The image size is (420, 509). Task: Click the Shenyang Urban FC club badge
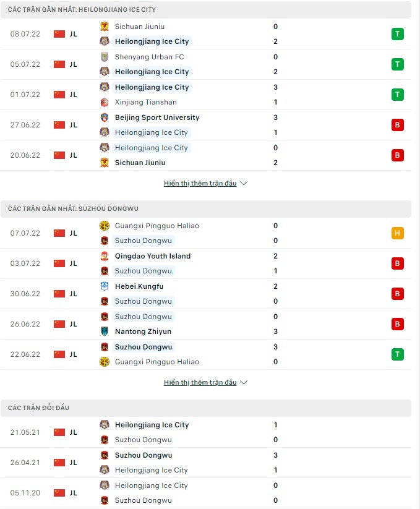[x=105, y=57]
